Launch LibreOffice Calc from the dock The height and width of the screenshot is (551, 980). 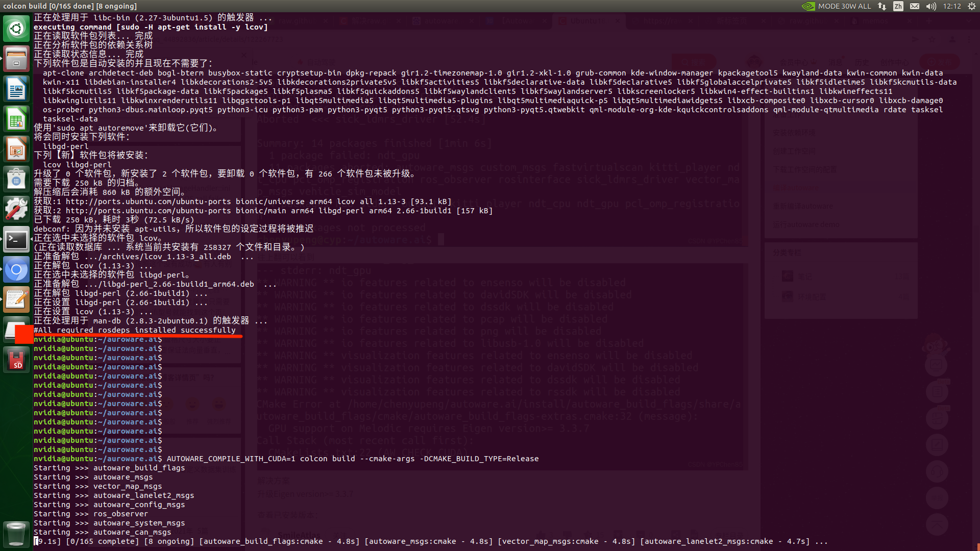point(16,119)
